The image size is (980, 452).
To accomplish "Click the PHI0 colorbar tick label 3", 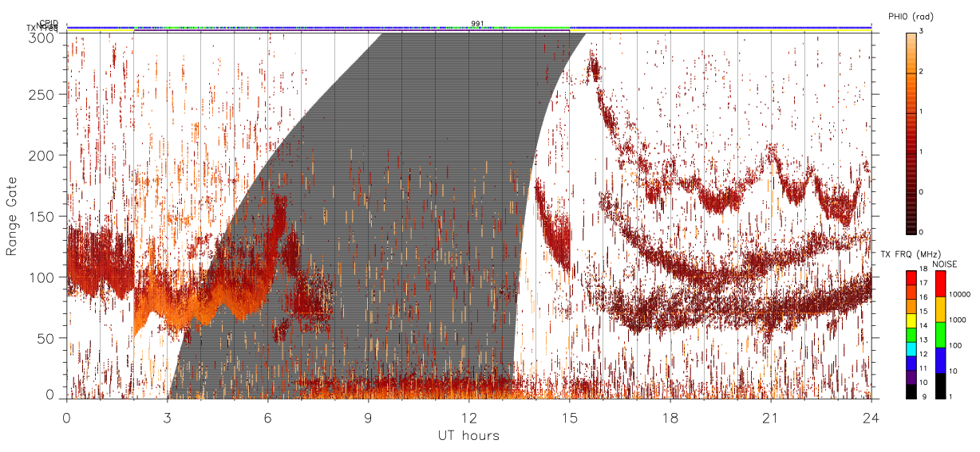I will coord(921,32).
